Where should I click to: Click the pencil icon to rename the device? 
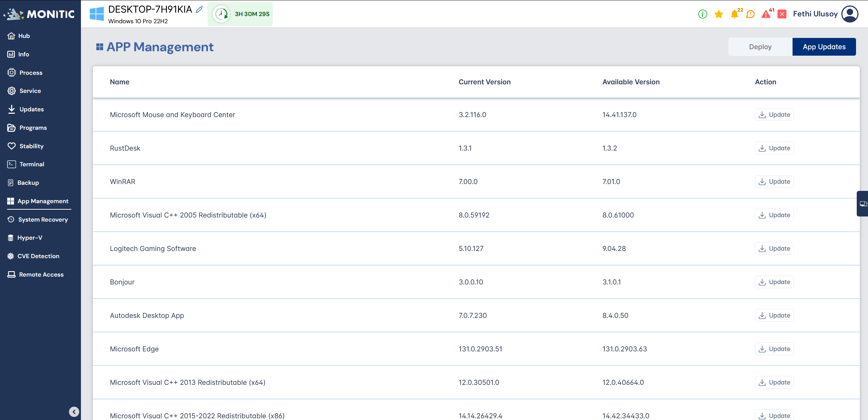pos(199,10)
